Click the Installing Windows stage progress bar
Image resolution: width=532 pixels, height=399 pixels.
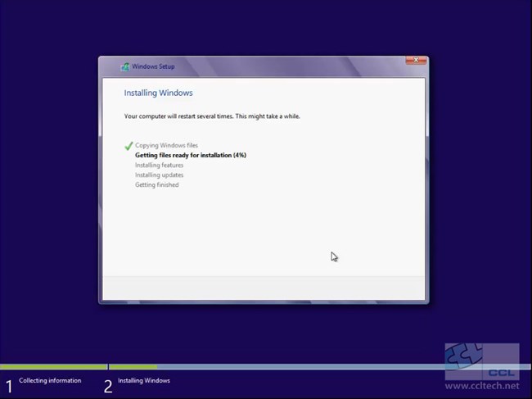[319, 367]
